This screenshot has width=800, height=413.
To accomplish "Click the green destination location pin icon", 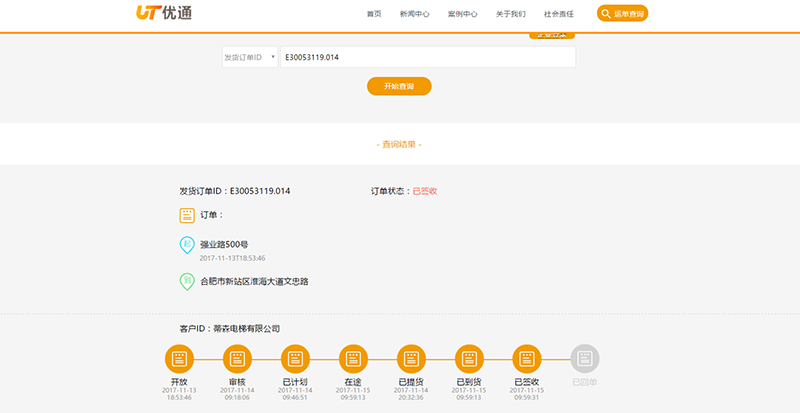I will click(186, 282).
